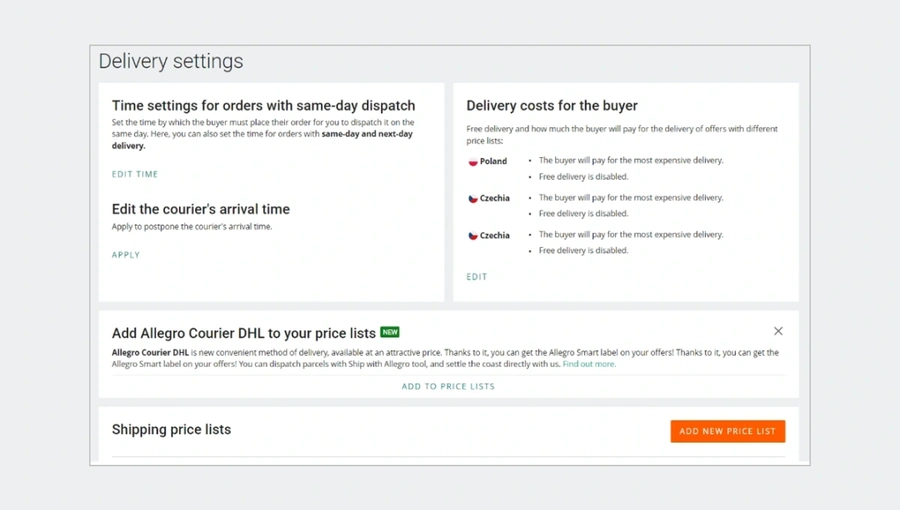Click the green NEW badge
The height and width of the screenshot is (510, 900).
click(390, 332)
